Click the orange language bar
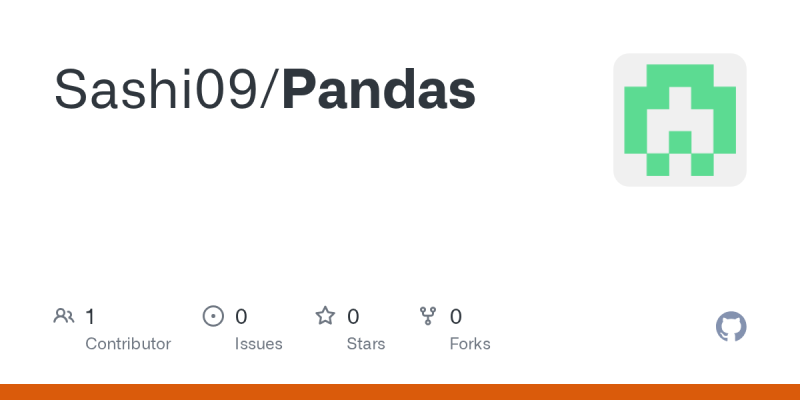This screenshot has height=400, width=800. coord(400,392)
